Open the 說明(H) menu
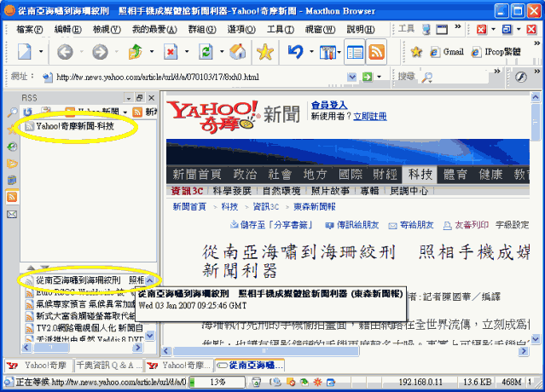 361,30
